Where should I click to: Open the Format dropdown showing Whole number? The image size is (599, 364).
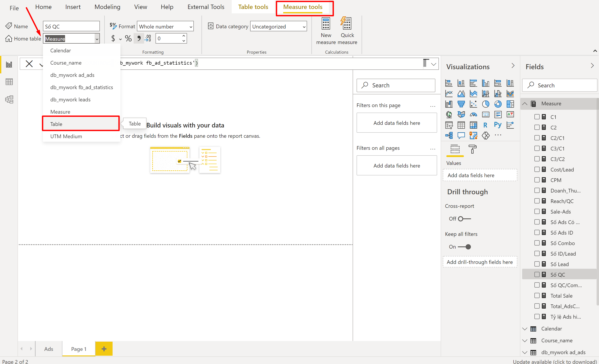click(x=165, y=26)
